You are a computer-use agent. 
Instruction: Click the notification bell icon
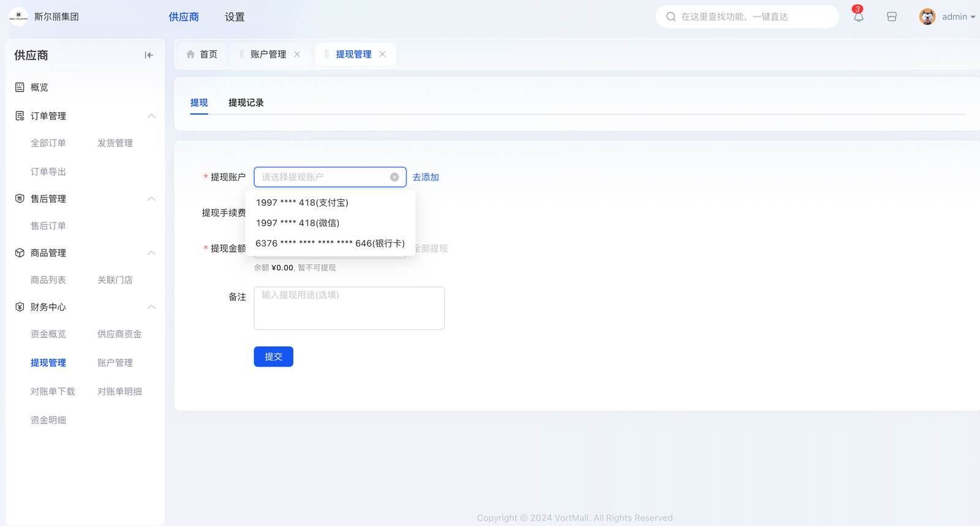(858, 17)
